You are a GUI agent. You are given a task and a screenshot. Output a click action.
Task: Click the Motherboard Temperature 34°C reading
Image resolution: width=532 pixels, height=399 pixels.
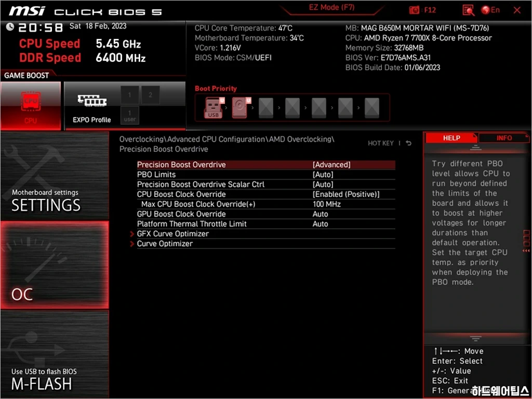pyautogui.click(x=249, y=38)
